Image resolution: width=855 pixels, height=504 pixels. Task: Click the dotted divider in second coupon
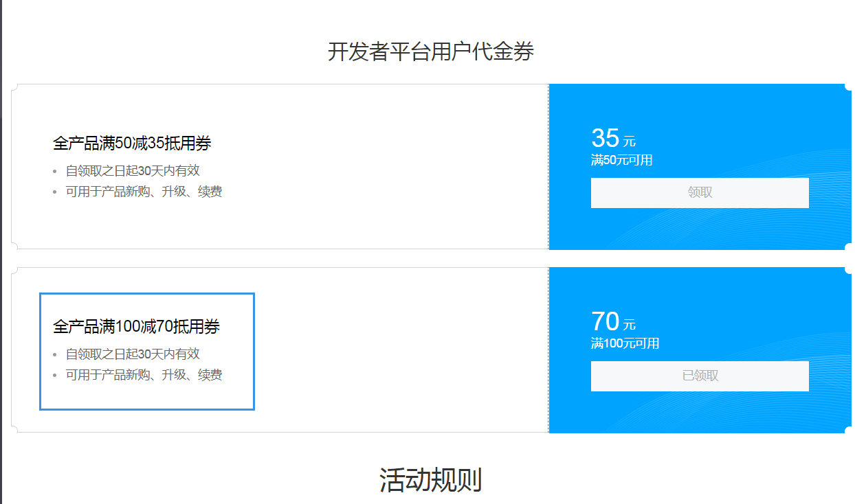point(548,350)
